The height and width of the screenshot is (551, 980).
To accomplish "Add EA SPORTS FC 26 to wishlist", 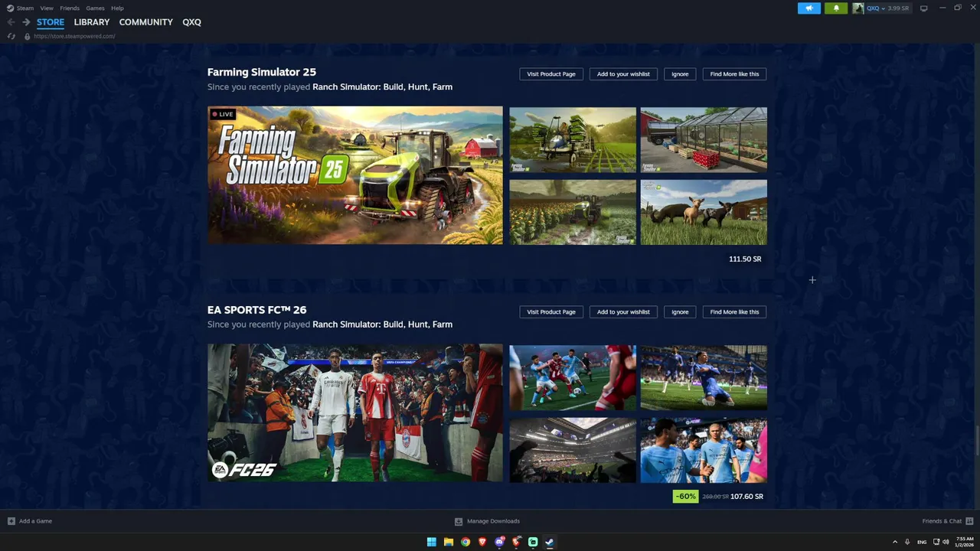I will (623, 312).
